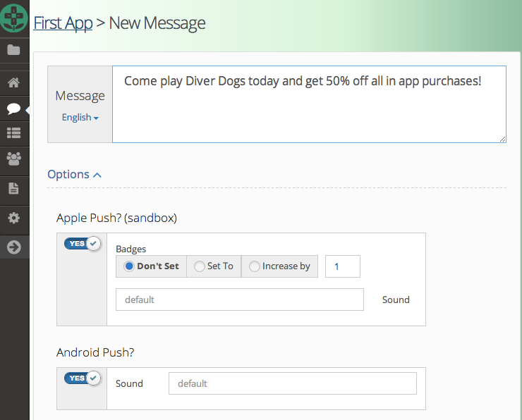Click the Android Push? heading
Screen dimensions: 522x420
pyautogui.click(x=95, y=352)
